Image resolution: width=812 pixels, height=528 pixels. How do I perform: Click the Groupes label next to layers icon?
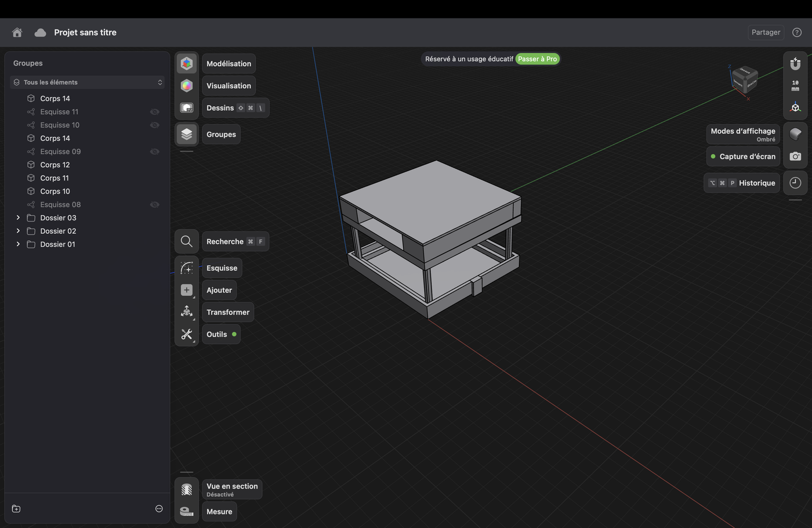tap(221, 134)
